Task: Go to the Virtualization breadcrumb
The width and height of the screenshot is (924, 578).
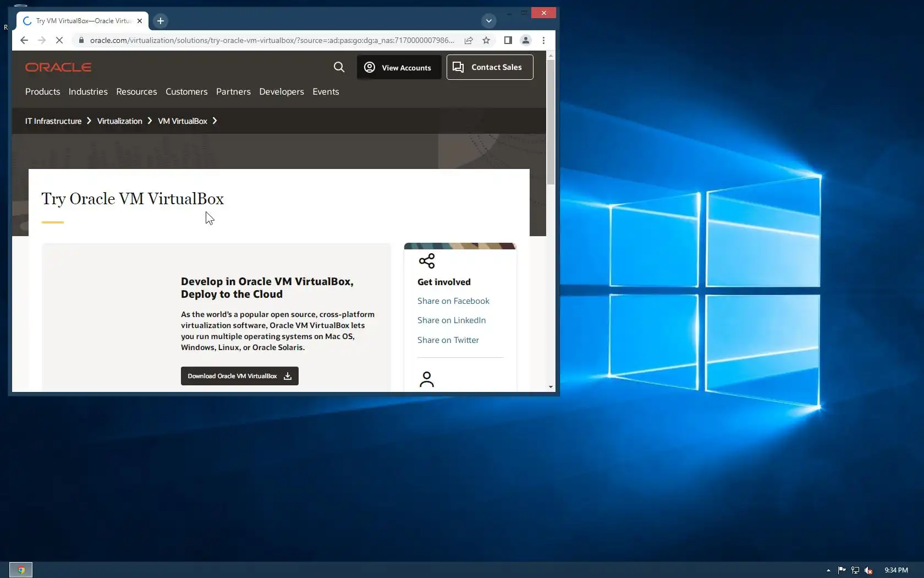Action: [x=119, y=121]
